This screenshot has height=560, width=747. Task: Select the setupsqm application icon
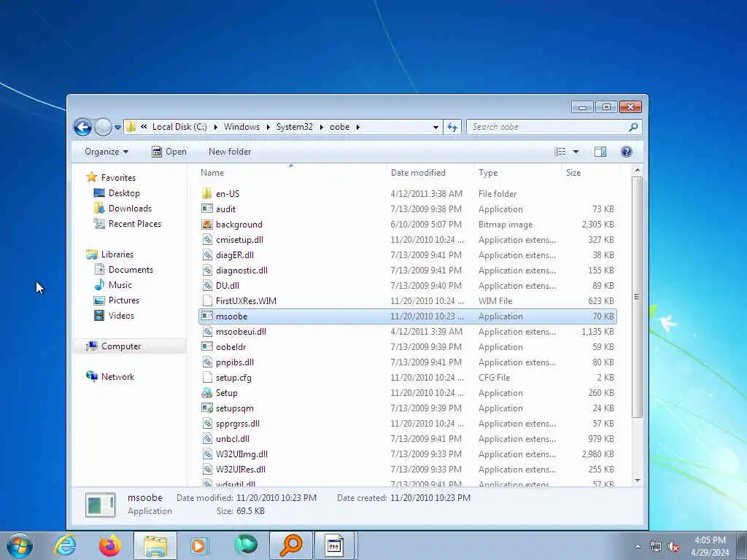tap(206, 408)
